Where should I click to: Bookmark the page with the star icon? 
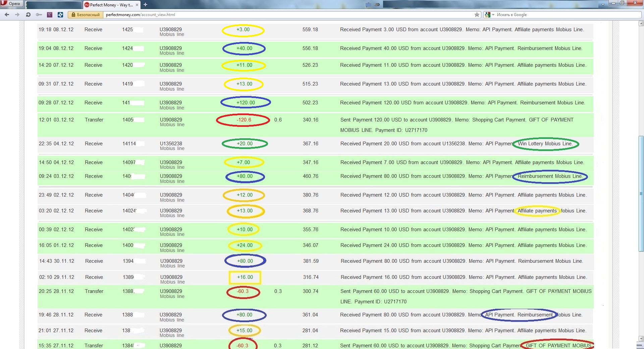(x=477, y=15)
